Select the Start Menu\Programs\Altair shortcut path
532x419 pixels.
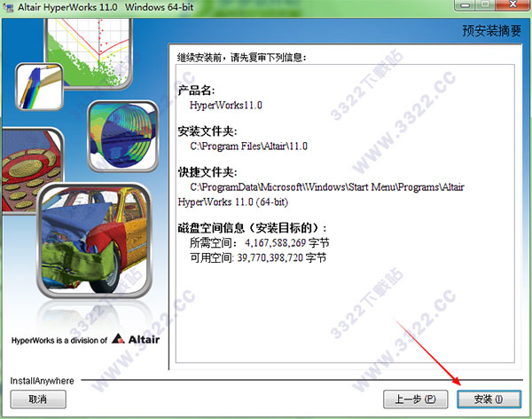click(x=327, y=187)
